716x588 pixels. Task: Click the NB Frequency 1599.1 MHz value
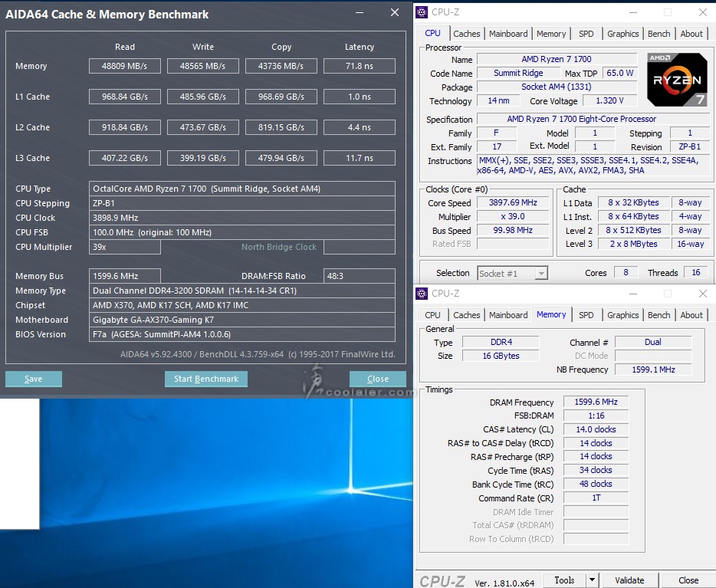click(653, 370)
